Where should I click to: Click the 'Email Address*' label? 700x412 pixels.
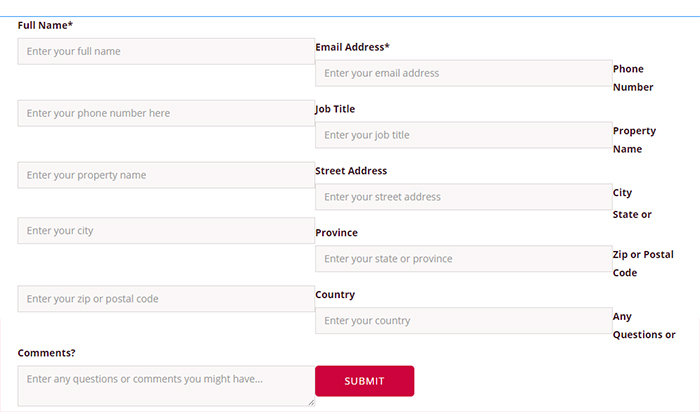pyautogui.click(x=353, y=47)
